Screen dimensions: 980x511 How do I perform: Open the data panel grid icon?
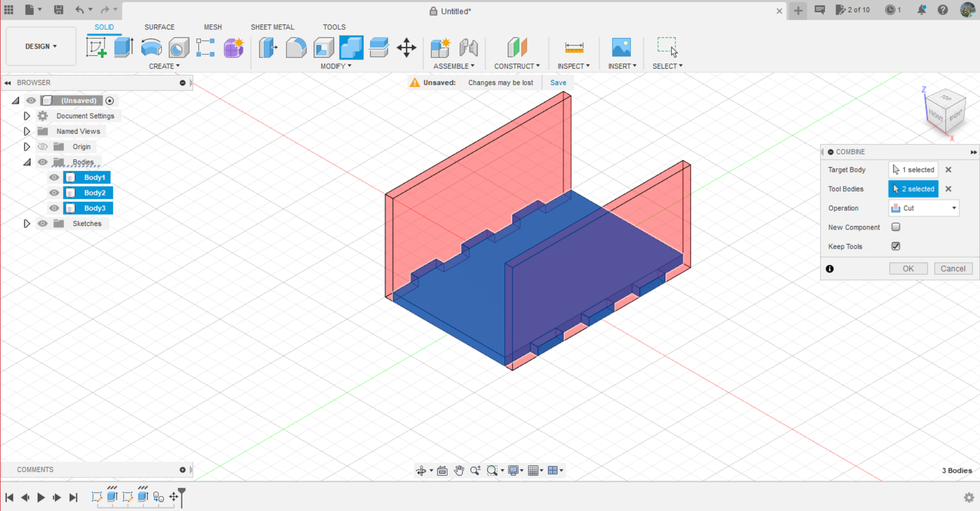9,10
